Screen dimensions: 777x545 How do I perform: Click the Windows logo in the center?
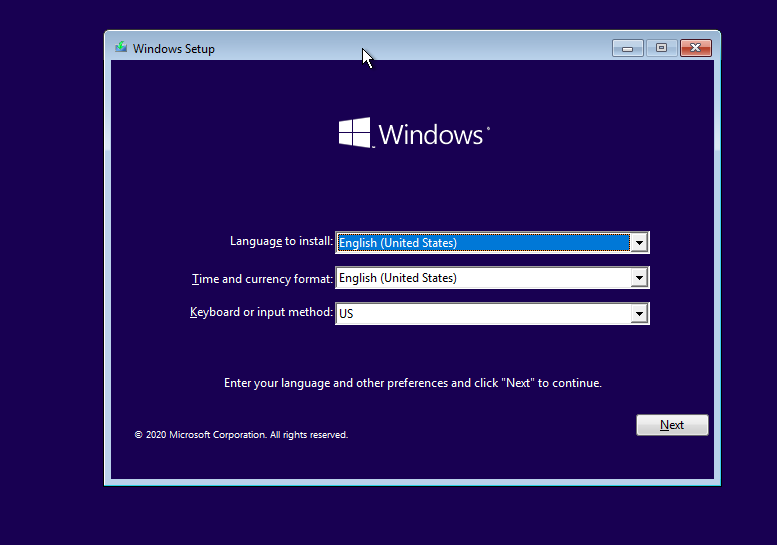pos(355,134)
